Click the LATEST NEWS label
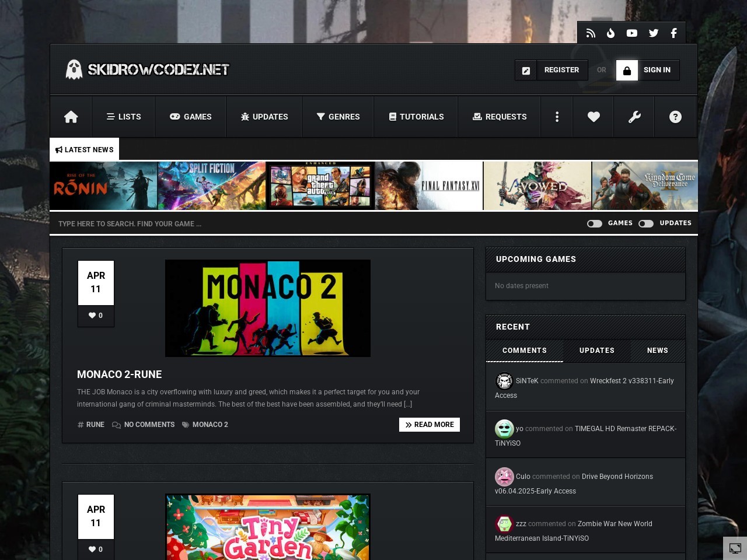The image size is (747, 560). (85, 149)
